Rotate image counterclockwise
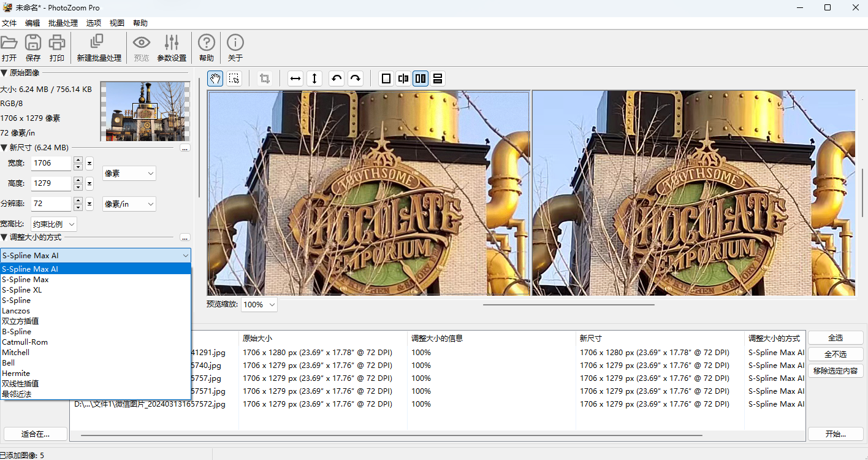This screenshot has height=460, width=868. [336, 79]
